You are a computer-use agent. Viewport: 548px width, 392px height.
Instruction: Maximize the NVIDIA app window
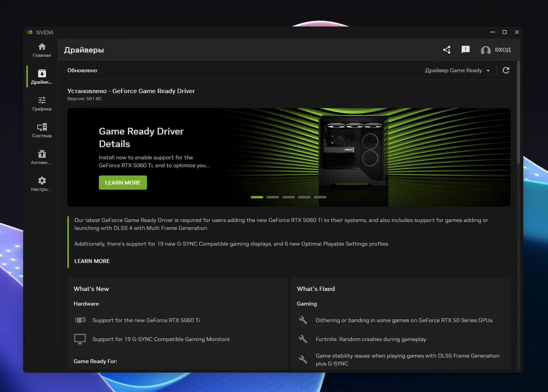(x=505, y=32)
